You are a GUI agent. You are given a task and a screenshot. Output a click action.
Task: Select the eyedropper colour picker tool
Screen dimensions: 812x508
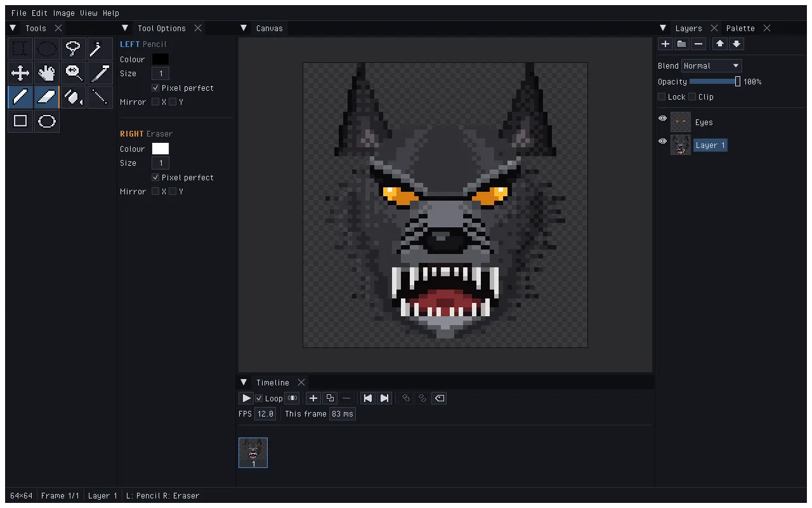point(100,73)
